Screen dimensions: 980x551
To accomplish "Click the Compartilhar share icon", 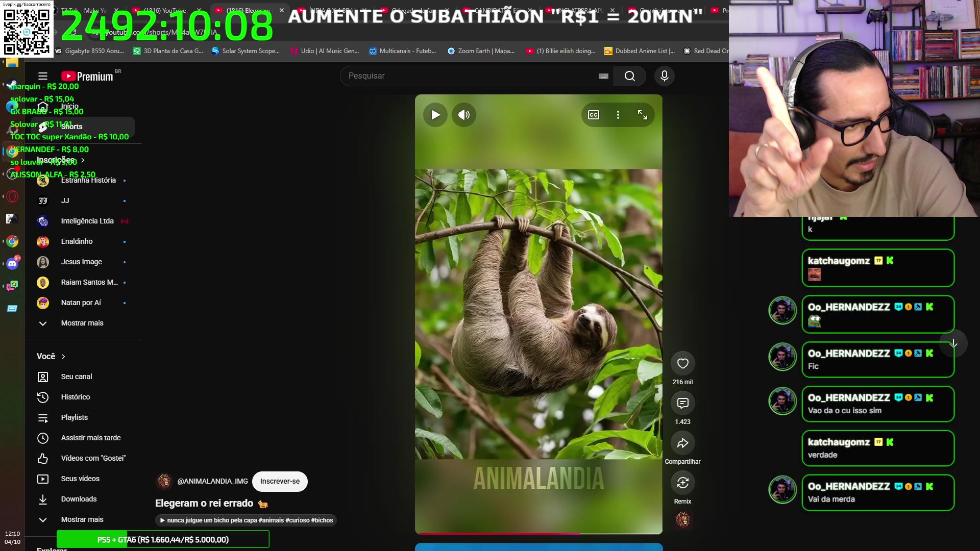I will pyautogui.click(x=682, y=443).
